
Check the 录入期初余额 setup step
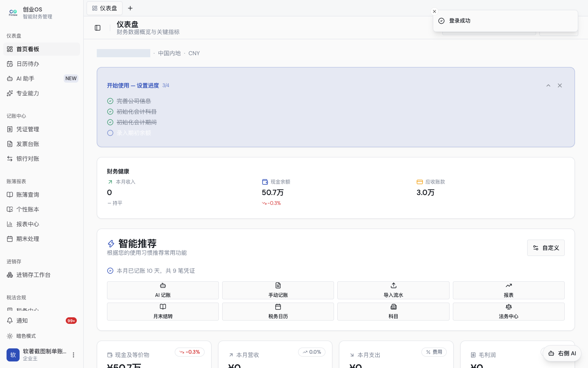(129, 133)
